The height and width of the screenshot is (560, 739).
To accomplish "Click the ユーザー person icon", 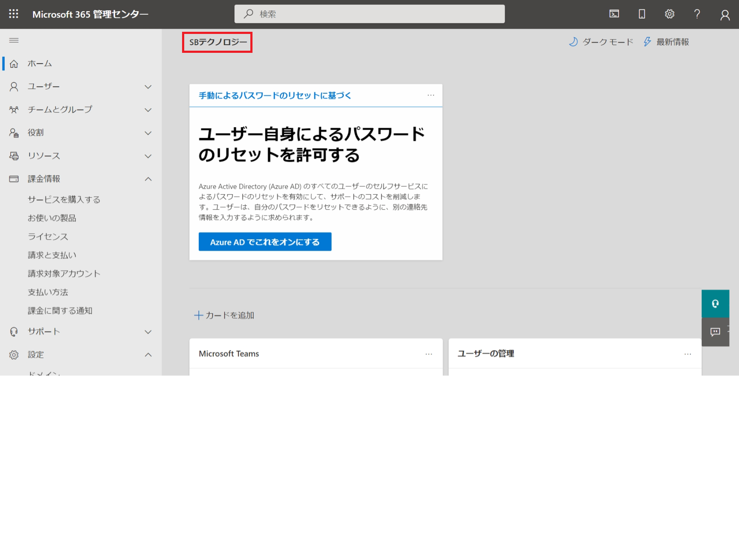I will [x=14, y=87].
